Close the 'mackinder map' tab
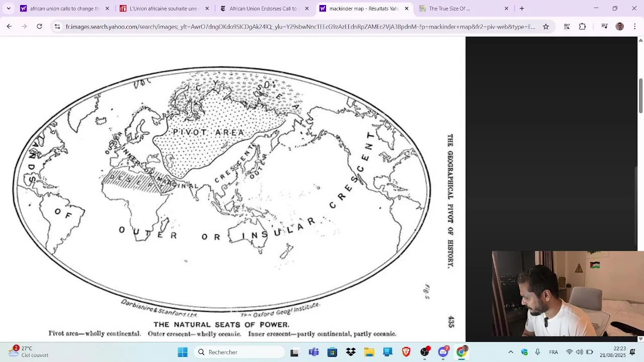The width and height of the screenshot is (644, 362). 407,9
